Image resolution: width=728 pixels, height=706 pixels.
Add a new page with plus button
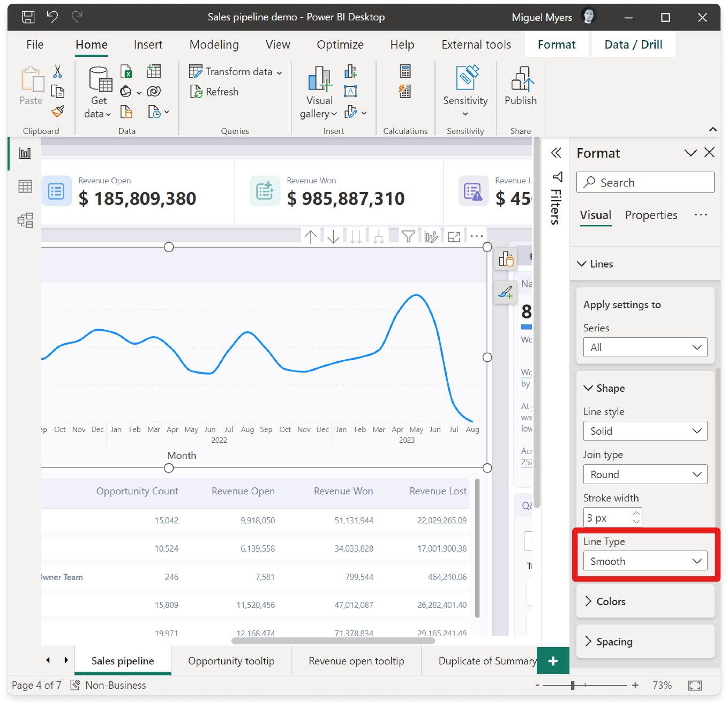coord(553,661)
